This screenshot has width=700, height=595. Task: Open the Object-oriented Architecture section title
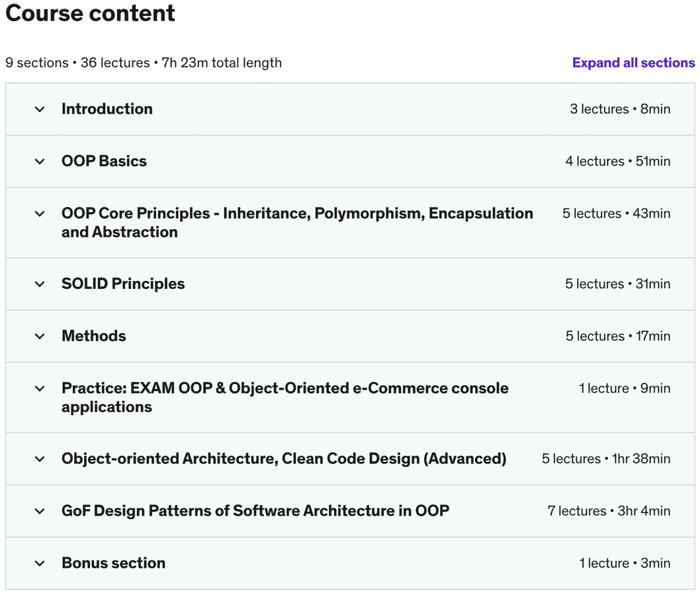(x=284, y=459)
